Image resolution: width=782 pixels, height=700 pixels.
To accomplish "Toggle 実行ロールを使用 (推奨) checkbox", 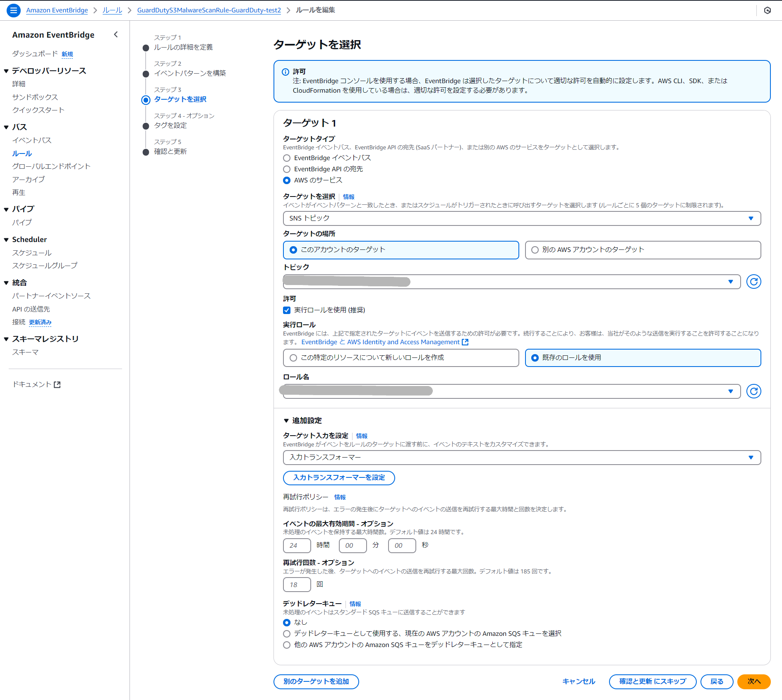I will point(287,310).
